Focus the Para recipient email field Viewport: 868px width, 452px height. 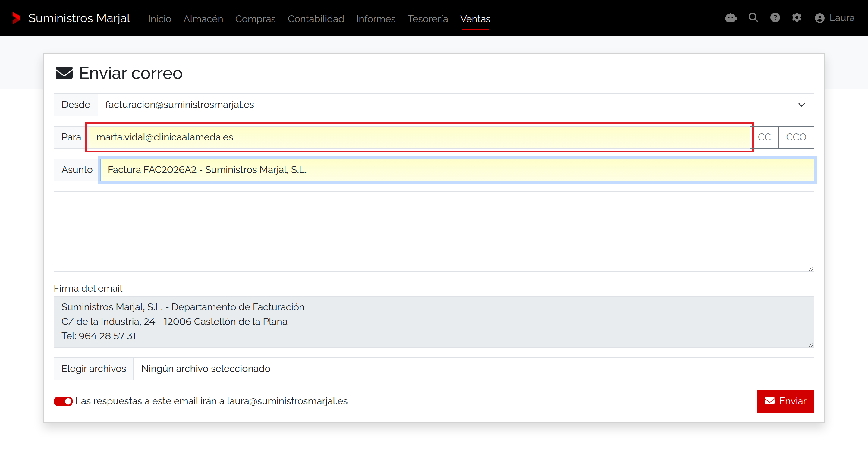click(x=419, y=137)
